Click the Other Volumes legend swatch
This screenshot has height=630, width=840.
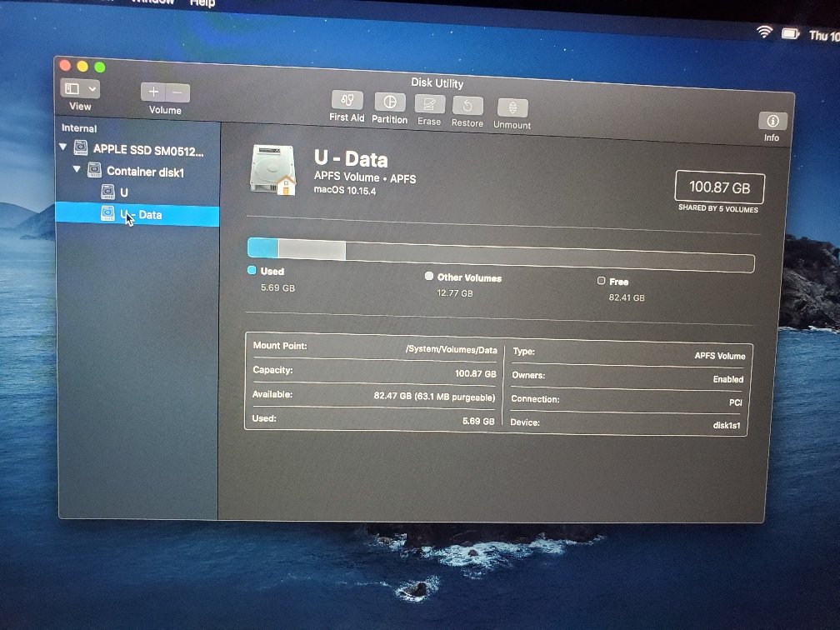[x=428, y=276]
